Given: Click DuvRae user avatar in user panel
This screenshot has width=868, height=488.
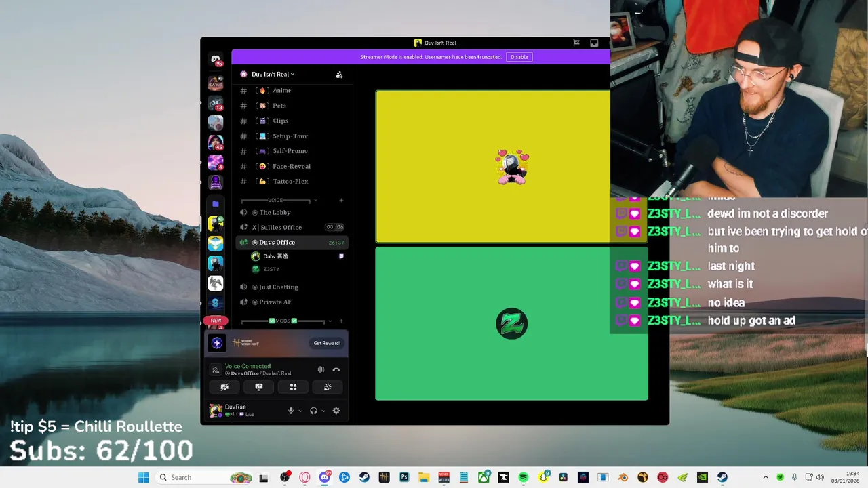Looking at the screenshot, I should (x=216, y=410).
